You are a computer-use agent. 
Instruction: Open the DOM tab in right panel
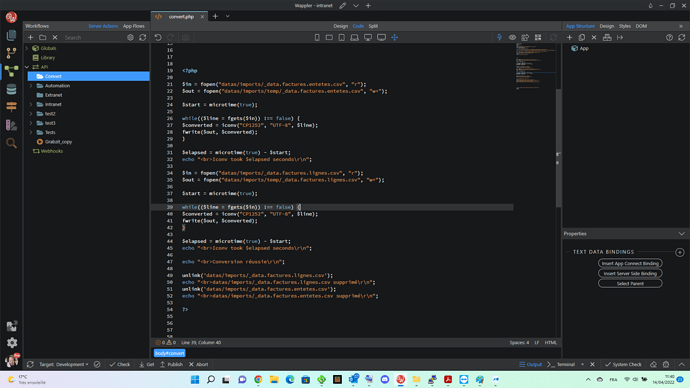point(641,26)
